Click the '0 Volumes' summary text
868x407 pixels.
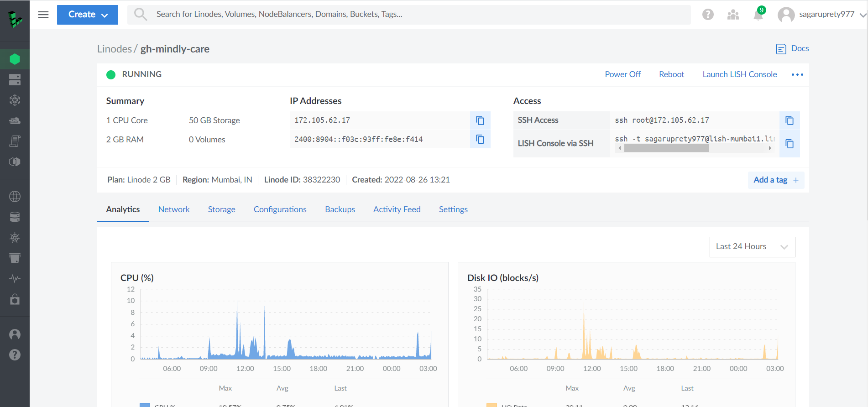click(207, 140)
